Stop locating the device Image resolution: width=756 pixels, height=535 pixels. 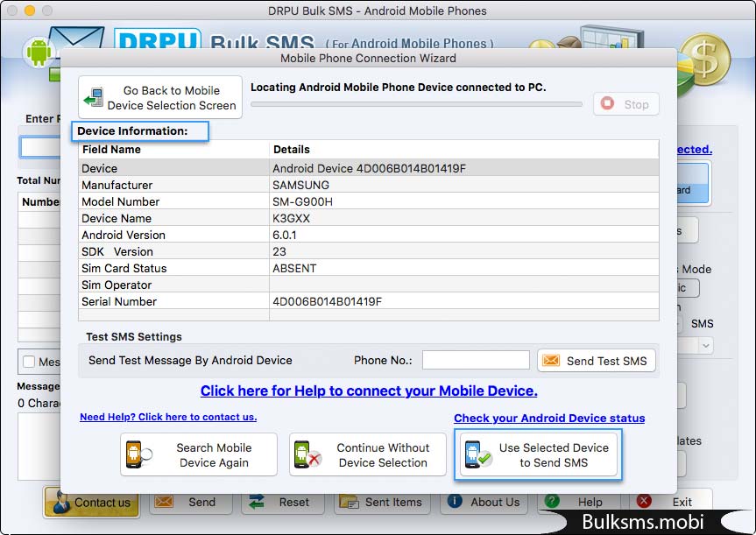click(625, 104)
